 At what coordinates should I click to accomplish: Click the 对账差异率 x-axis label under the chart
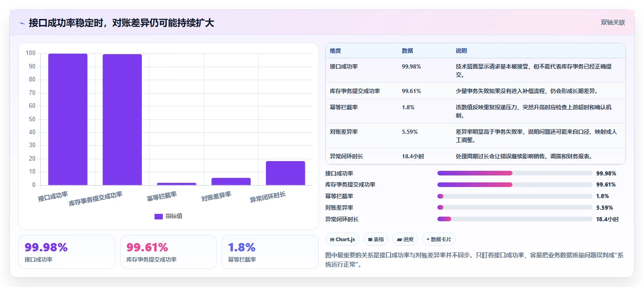[216, 196]
